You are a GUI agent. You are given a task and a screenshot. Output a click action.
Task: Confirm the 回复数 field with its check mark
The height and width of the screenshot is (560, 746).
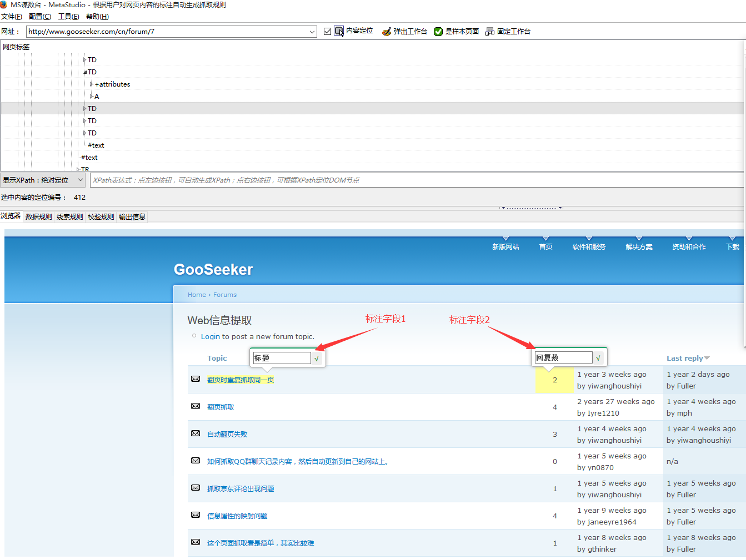point(598,358)
